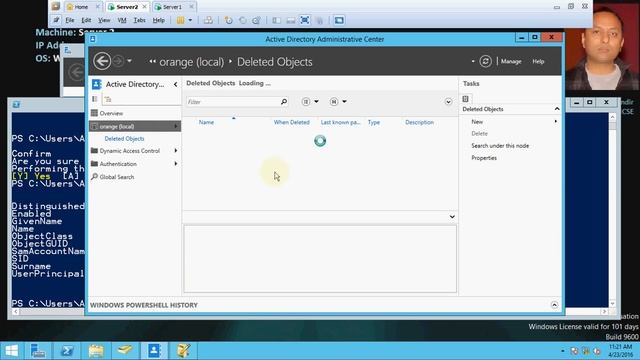Expand Authentication submenu arrow
Viewport: 640px width, 360px height.
coord(176,164)
